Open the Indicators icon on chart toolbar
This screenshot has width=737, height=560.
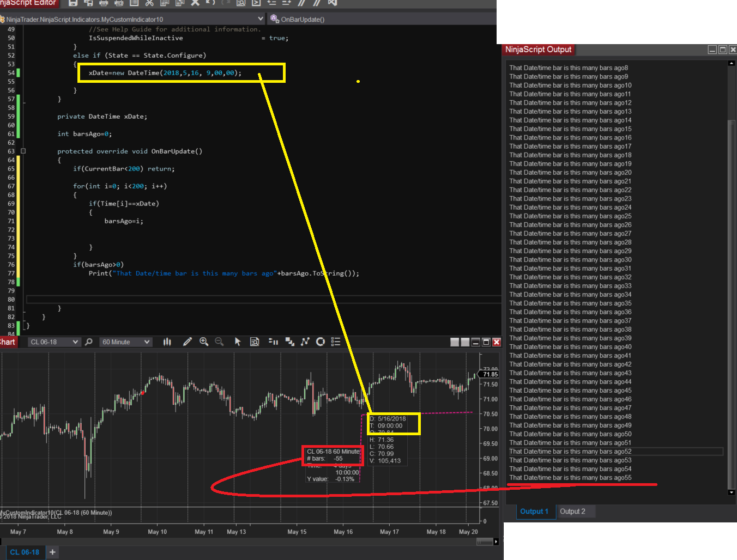click(305, 342)
